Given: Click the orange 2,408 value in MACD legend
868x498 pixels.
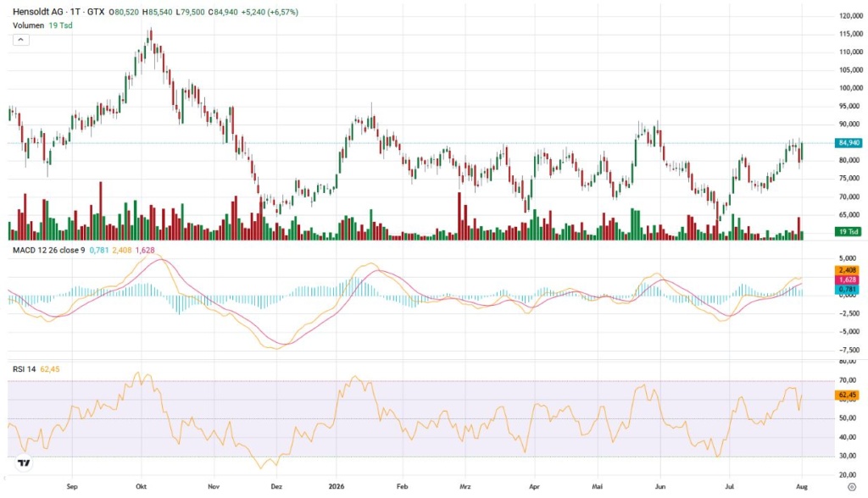Looking at the screenshot, I should coord(122,250).
